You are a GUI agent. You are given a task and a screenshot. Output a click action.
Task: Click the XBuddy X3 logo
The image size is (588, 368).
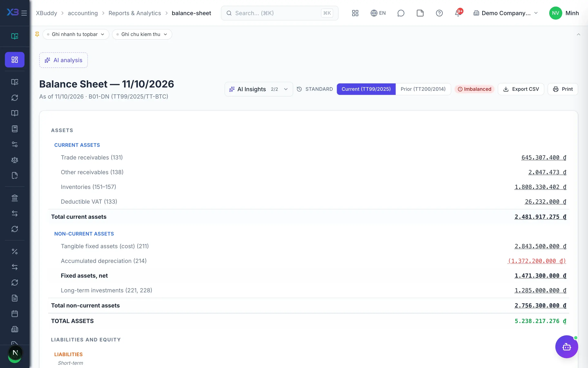coord(12,12)
